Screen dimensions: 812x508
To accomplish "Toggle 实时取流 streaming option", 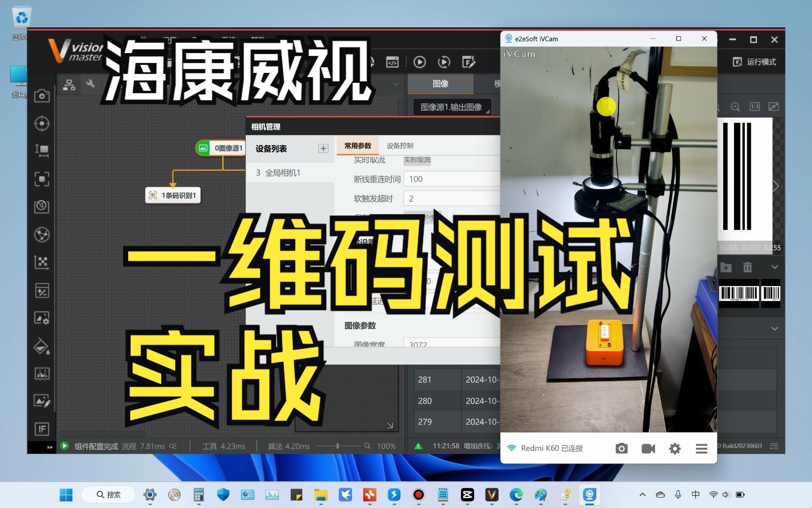I will tap(416, 160).
